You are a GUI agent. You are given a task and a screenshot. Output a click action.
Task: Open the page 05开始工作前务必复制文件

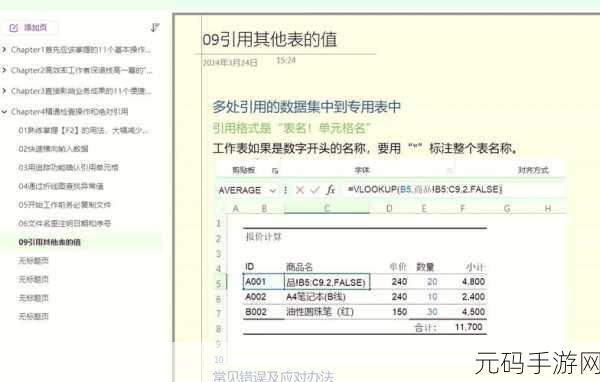pyautogui.click(x=65, y=205)
